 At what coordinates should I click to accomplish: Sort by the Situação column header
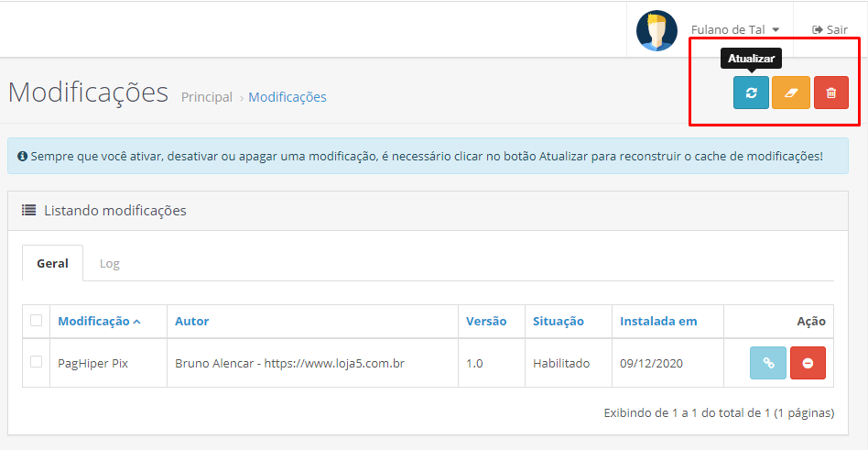pyautogui.click(x=558, y=322)
